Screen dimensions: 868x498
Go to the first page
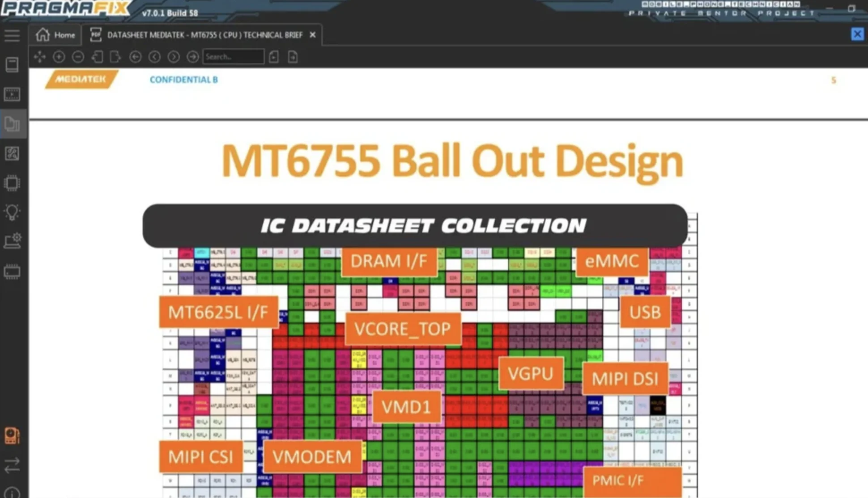[x=136, y=57]
